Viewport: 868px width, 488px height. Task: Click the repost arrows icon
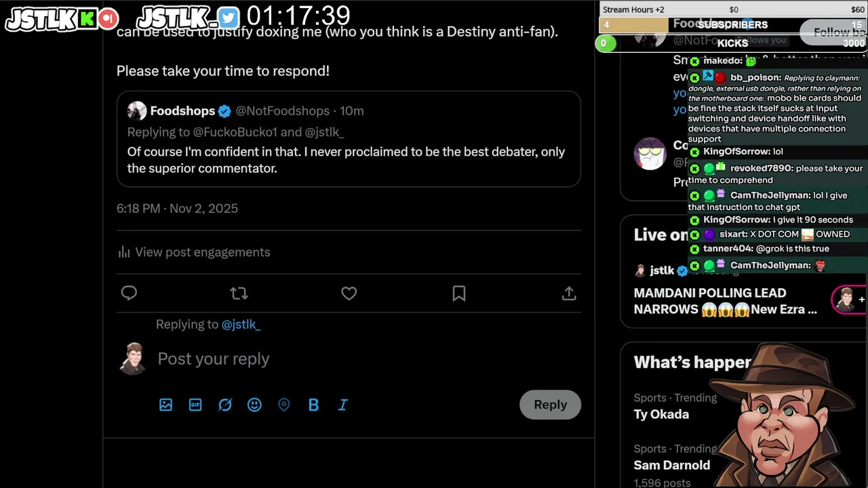click(x=239, y=293)
